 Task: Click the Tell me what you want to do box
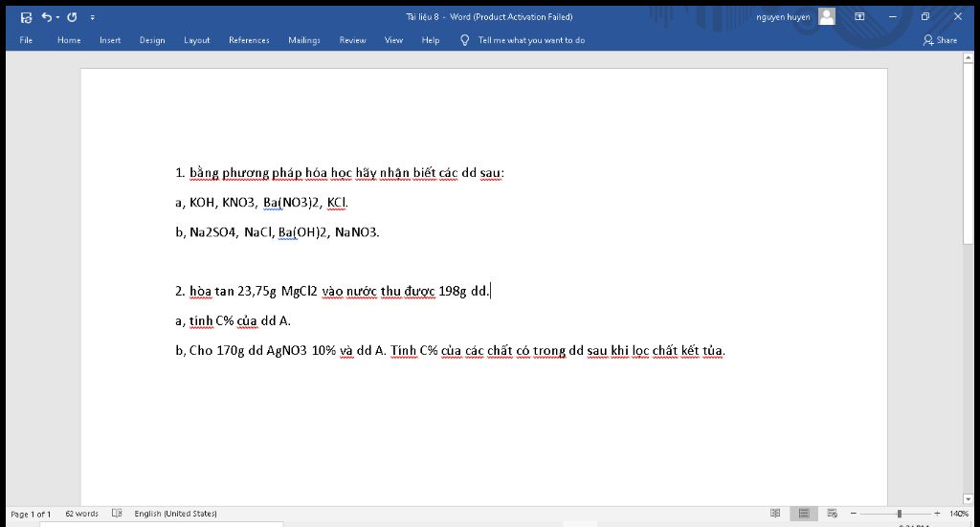pyautogui.click(x=531, y=40)
